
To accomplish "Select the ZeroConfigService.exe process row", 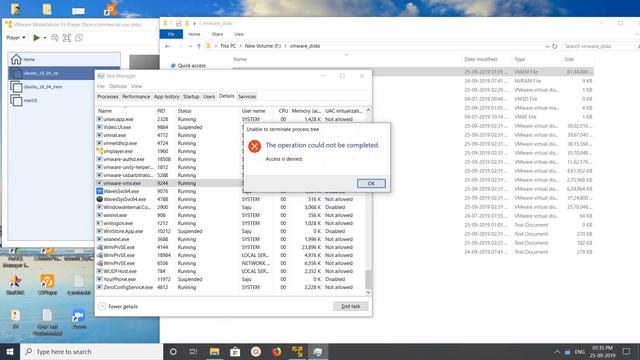I will click(x=231, y=287).
